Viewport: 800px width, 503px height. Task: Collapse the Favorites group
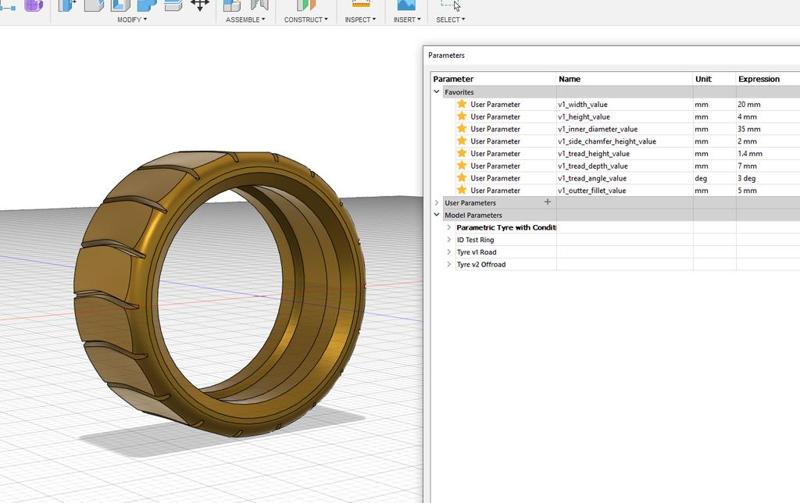437,92
